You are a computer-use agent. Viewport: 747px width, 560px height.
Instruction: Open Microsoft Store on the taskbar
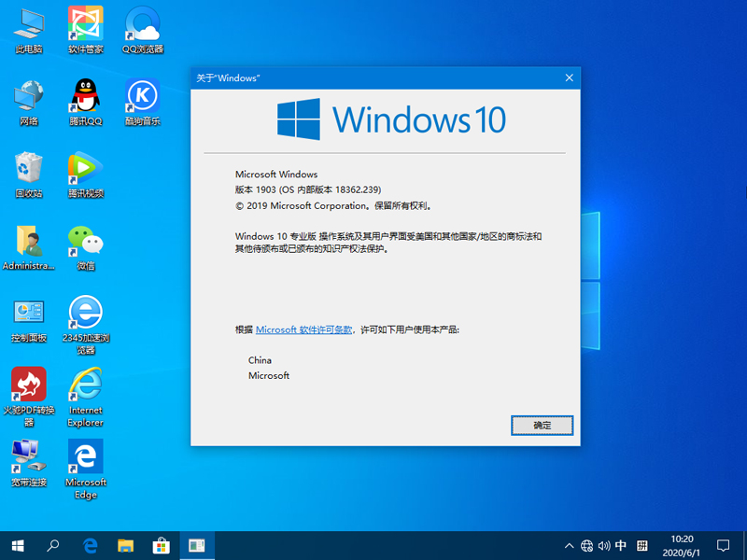[x=161, y=546]
